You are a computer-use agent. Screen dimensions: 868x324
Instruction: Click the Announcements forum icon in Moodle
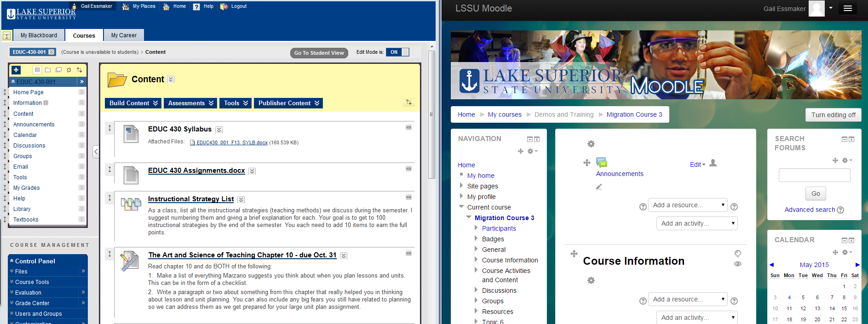(602, 162)
